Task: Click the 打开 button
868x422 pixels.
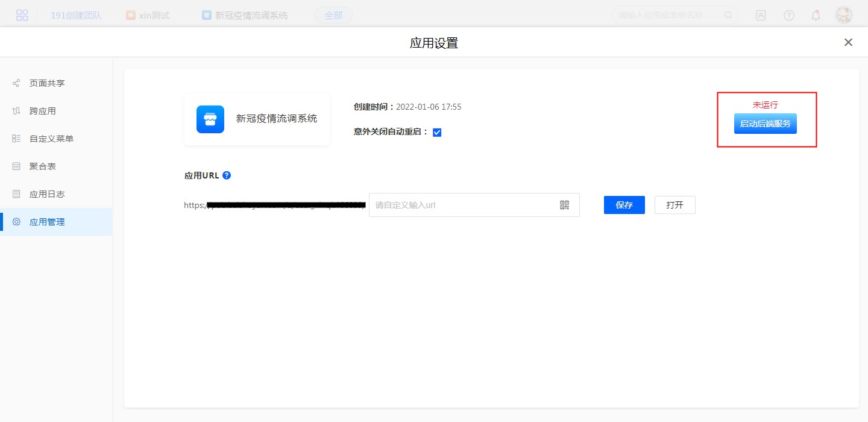Action: click(x=675, y=205)
